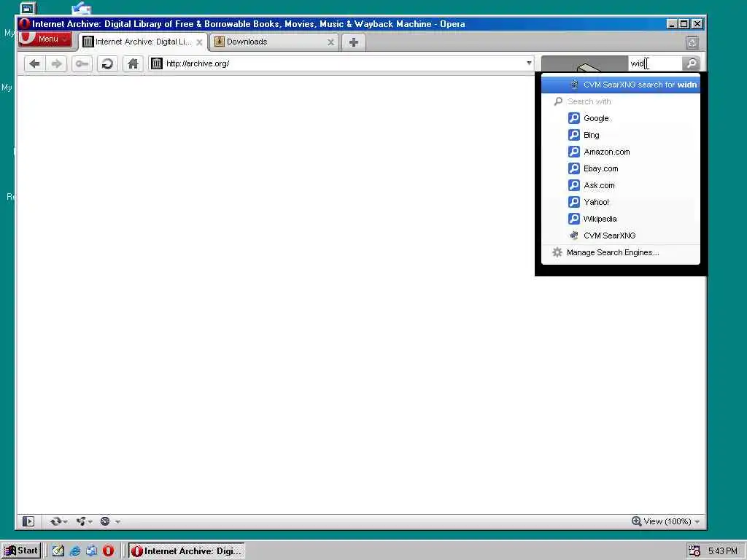Expand the address bar history dropdown
The height and width of the screenshot is (560, 747).
coord(529,63)
